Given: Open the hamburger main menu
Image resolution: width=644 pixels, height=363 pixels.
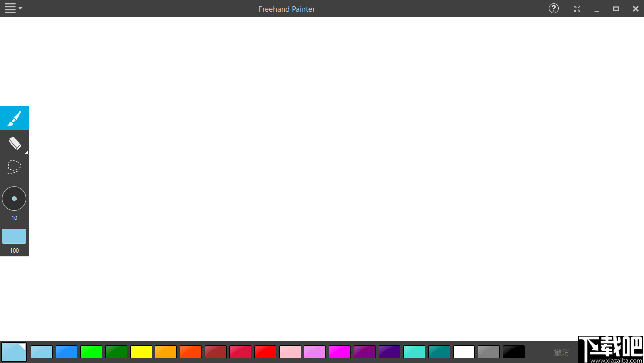Looking at the screenshot, I should point(13,8).
